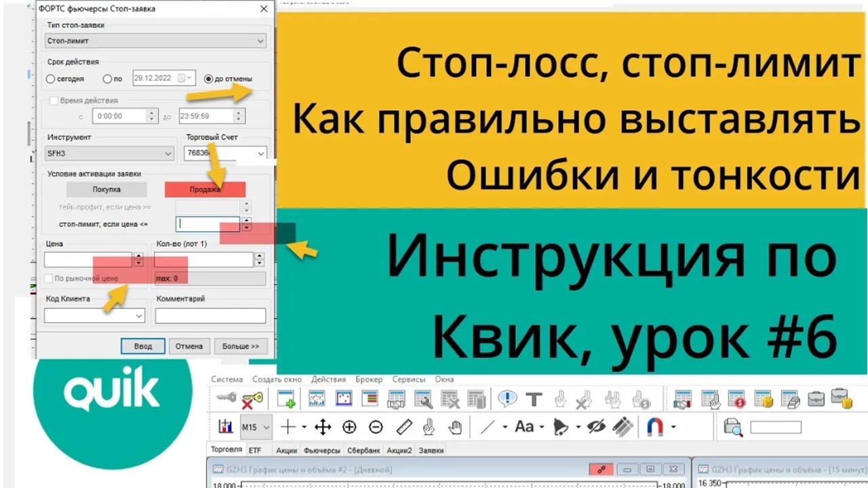Click the pencils drawing icon
The height and width of the screenshot is (488, 868).
(x=623, y=427)
